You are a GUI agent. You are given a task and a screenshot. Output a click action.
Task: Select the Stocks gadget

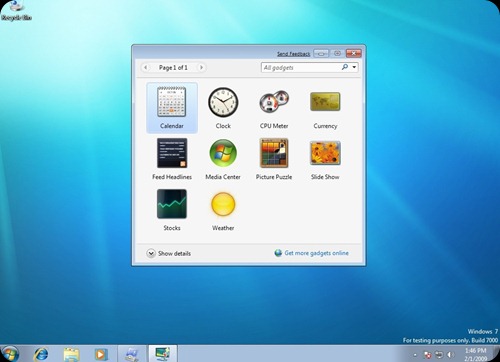pos(172,210)
